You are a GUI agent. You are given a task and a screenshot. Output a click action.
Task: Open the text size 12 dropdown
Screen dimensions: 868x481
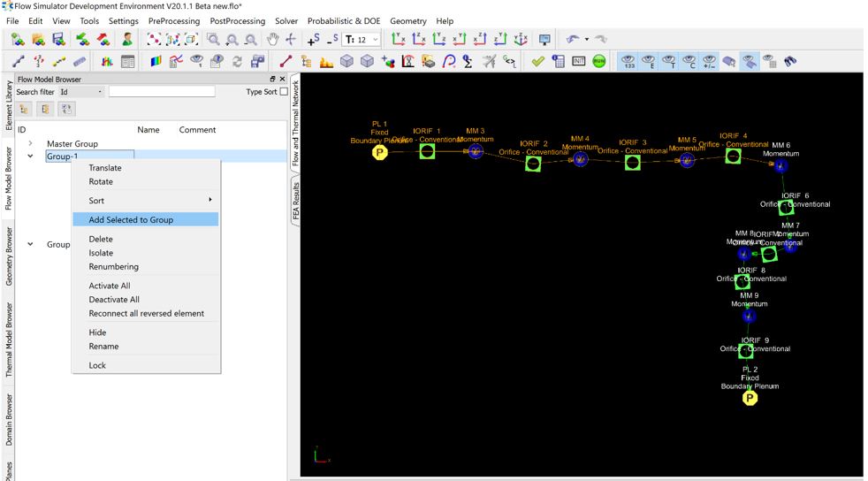362,40
